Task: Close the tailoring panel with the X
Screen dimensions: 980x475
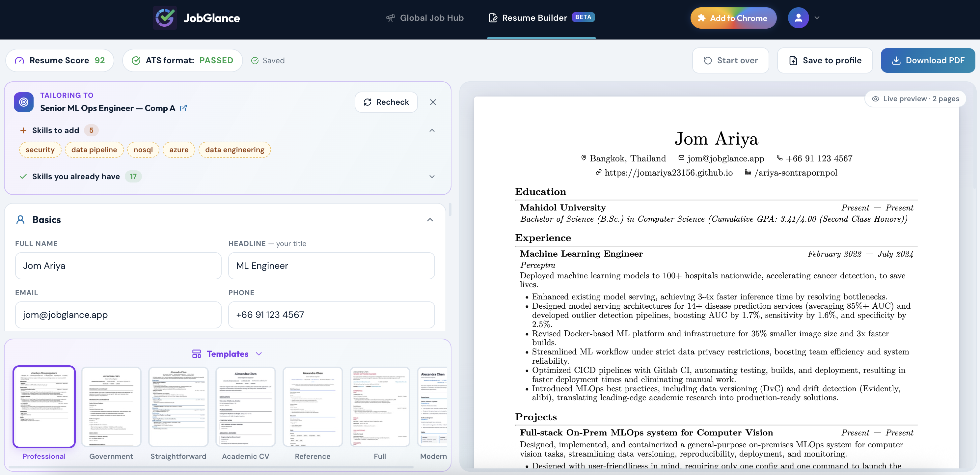Action: [433, 102]
